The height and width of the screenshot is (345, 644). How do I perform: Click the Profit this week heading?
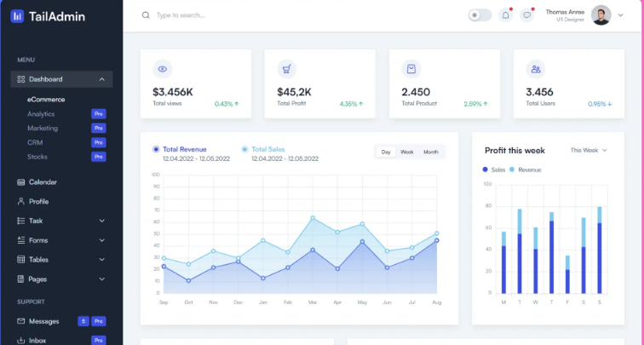click(x=515, y=150)
